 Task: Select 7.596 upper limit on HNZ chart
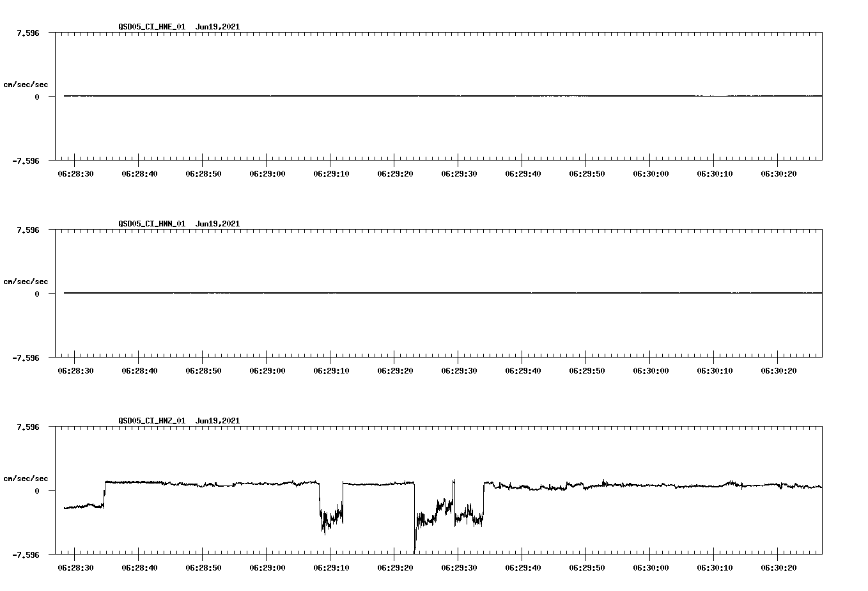click(x=28, y=427)
